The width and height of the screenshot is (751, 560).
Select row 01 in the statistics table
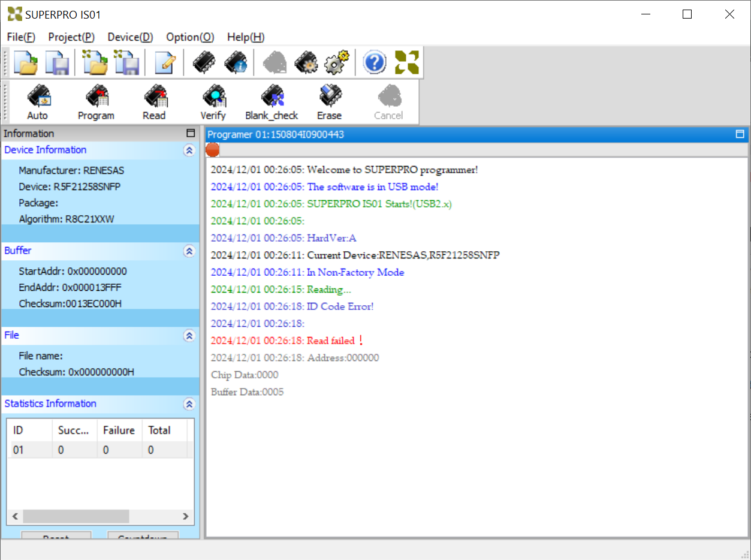[101, 450]
